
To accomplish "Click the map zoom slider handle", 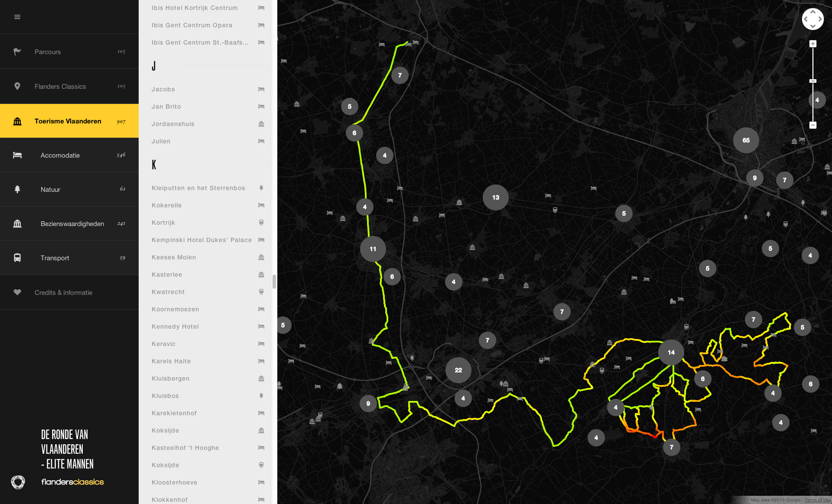I will point(813,81).
